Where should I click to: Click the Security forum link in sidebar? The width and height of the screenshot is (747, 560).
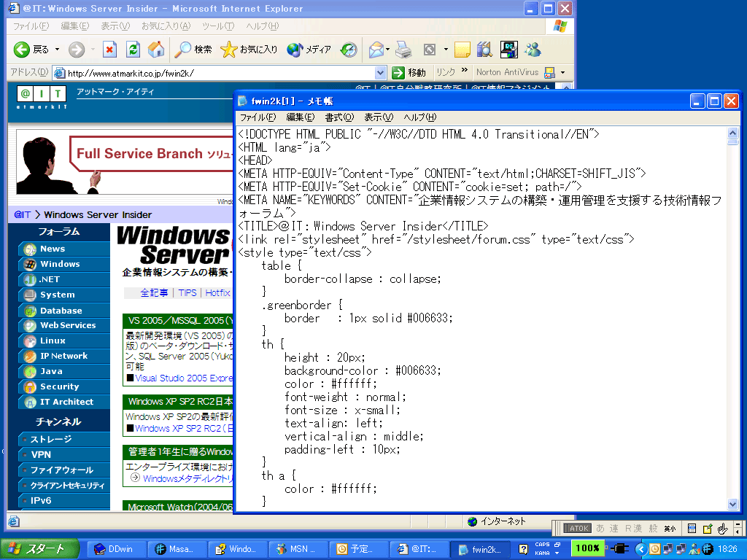click(64, 386)
